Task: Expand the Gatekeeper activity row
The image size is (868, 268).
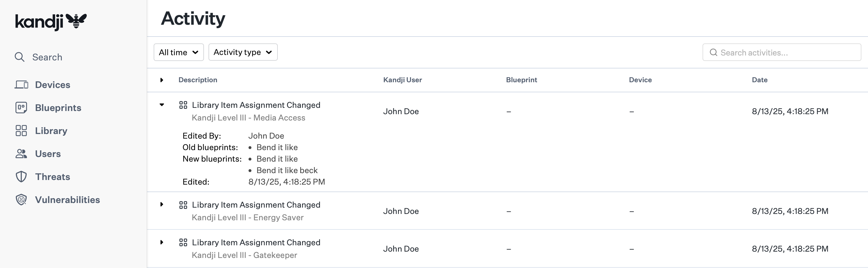Action: [x=162, y=242]
